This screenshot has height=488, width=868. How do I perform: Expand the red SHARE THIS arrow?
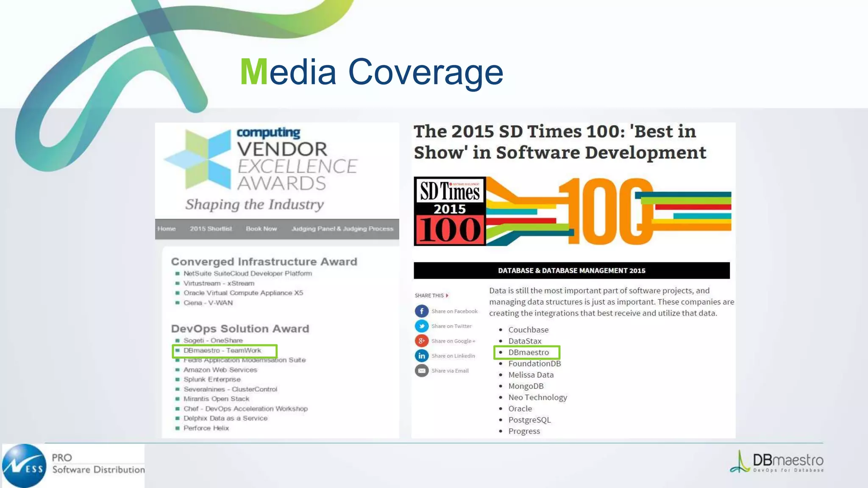447,296
